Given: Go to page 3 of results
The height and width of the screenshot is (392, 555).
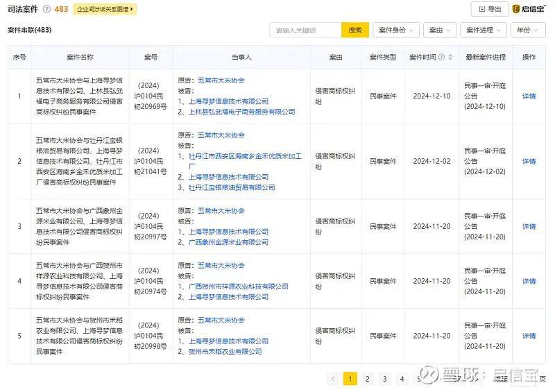Looking at the screenshot, I should coord(384,379).
